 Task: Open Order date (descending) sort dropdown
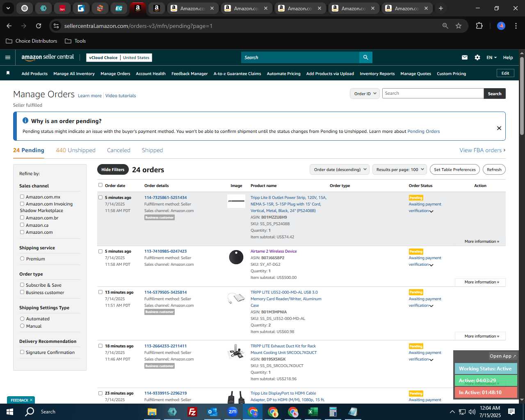339,169
